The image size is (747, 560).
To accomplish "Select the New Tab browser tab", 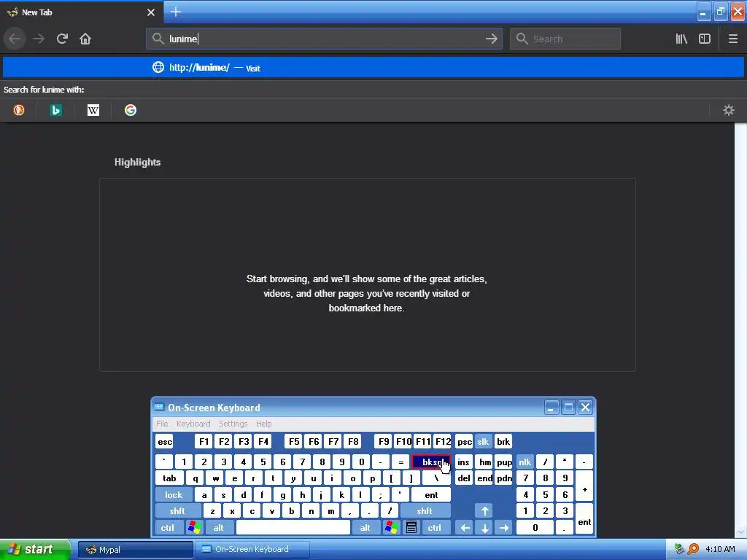I will [x=82, y=12].
